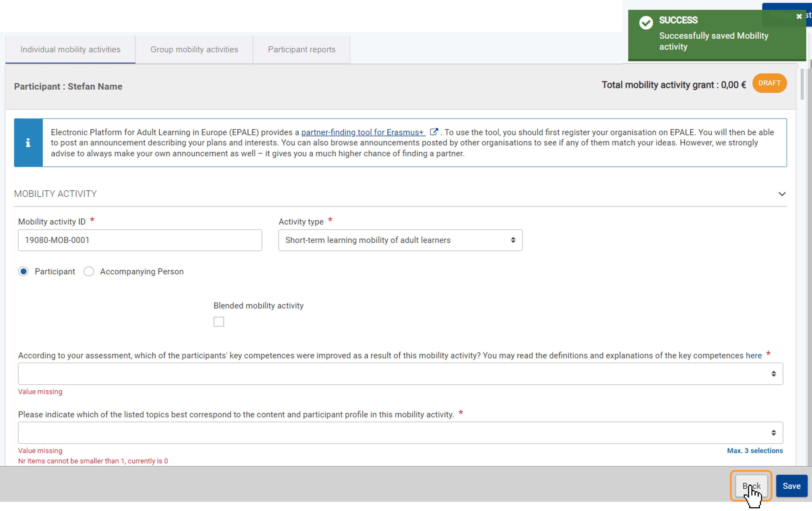Click the MOBILITY ACTIVITY section title
Screen dimensions: 812x511
(55, 194)
